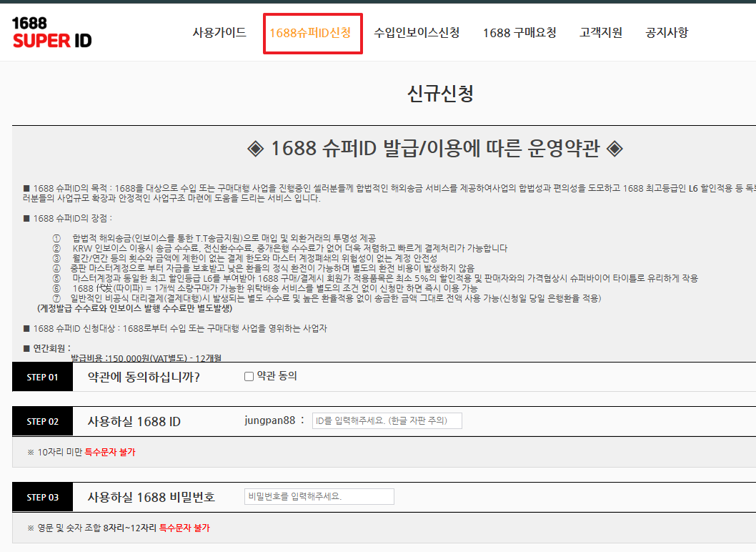Click the '영문 및 숫자 조합 8자리~12자리' note
This screenshot has height=552, width=756.
pos(119,528)
